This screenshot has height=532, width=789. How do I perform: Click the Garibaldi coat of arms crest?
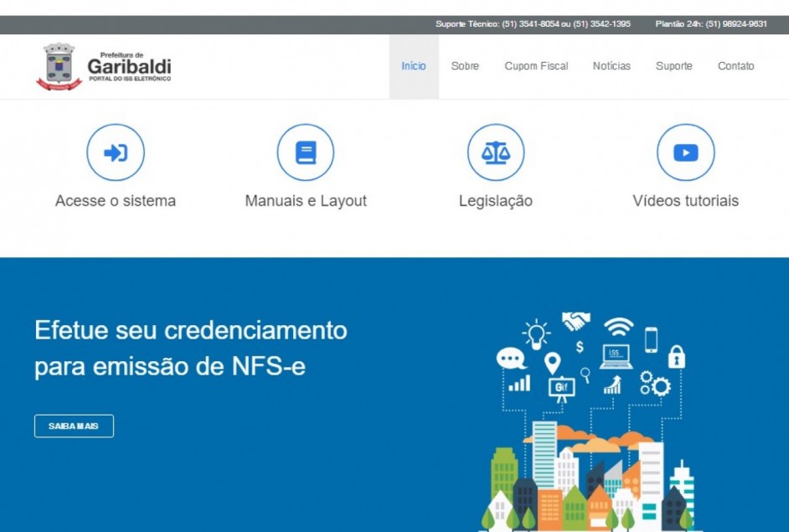coord(59,66)
